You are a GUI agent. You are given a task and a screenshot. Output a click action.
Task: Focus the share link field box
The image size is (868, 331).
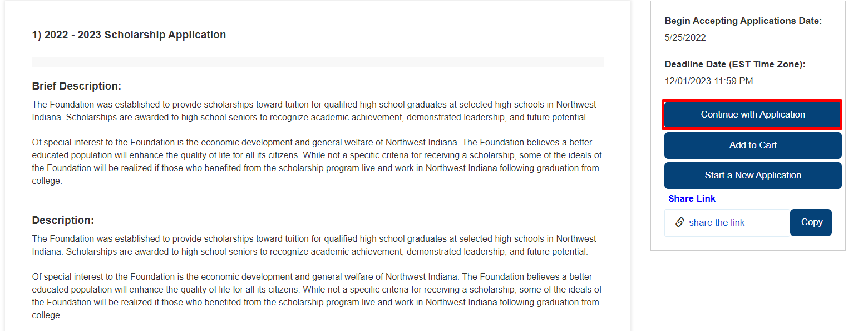coord(727,222)
